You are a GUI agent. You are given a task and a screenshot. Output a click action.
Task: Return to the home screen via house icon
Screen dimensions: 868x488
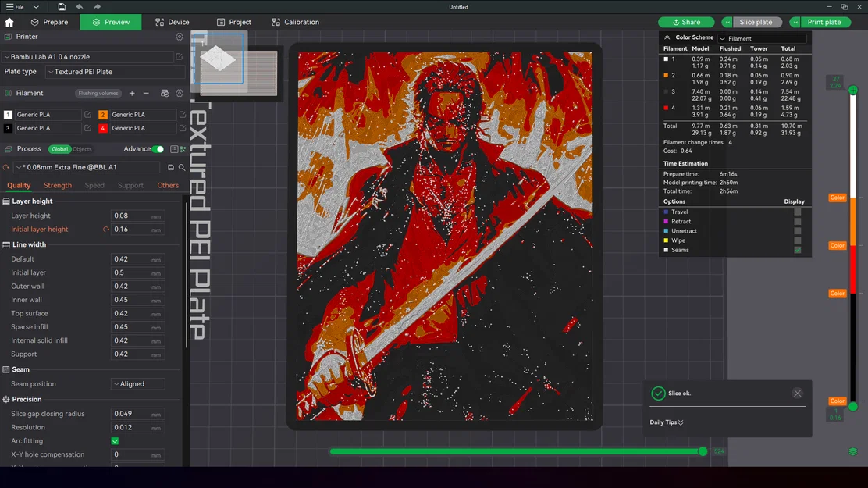pos(8,22)
